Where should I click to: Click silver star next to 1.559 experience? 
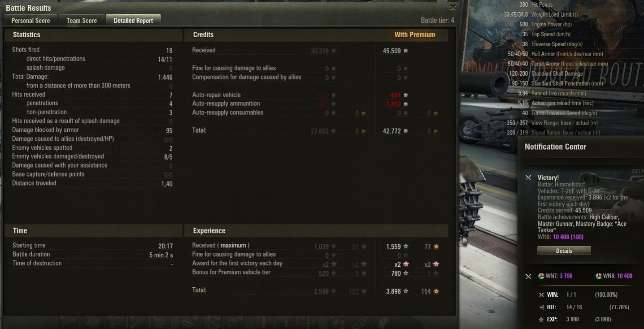[406, 246]
